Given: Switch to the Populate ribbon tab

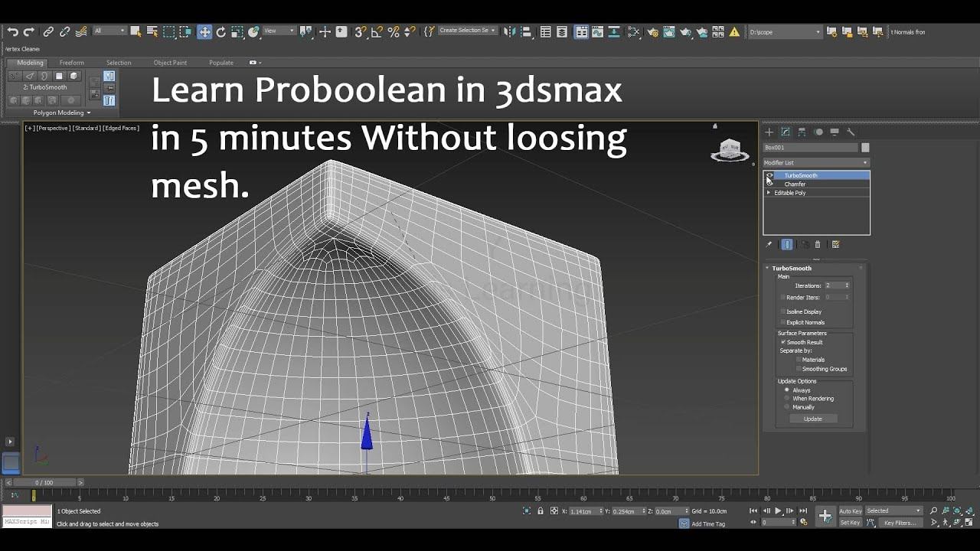Looking at the screenshot, I should [221, 63].
